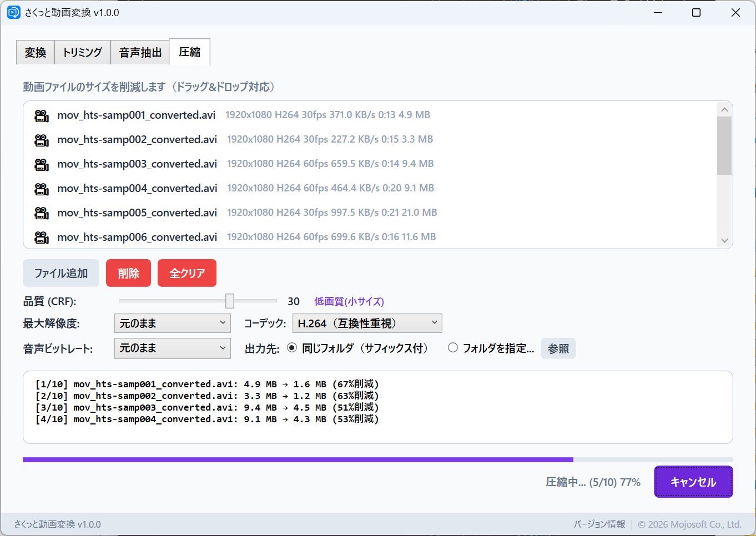Click the ファイル追加 button
Screen dimensions: 756x536
click(x=61, y=273)
